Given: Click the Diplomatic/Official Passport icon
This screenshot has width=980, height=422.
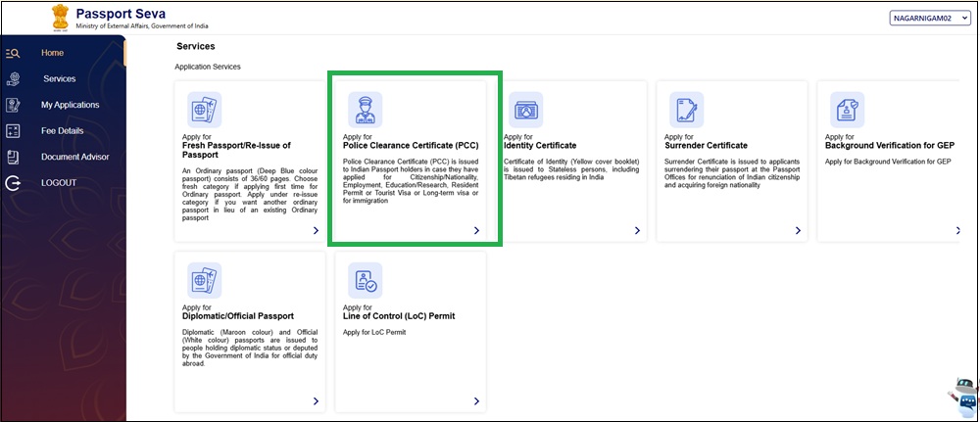Looking at the screenshot, I should point(205,280).
